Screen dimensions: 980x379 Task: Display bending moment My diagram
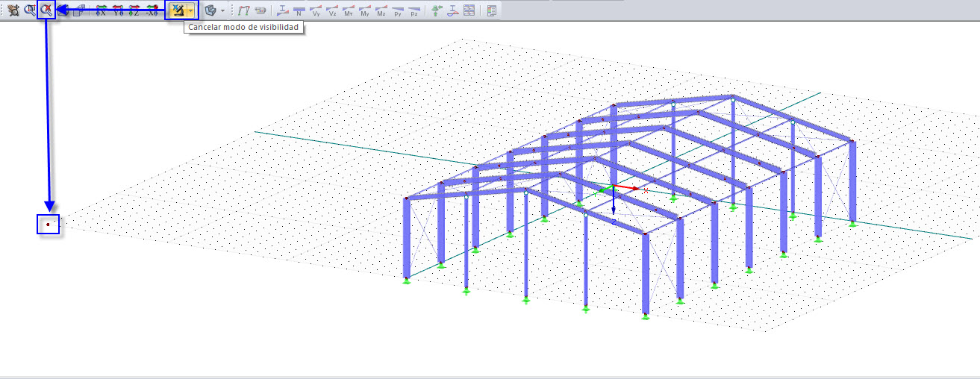pyautogui.click(x=365, y=10)
